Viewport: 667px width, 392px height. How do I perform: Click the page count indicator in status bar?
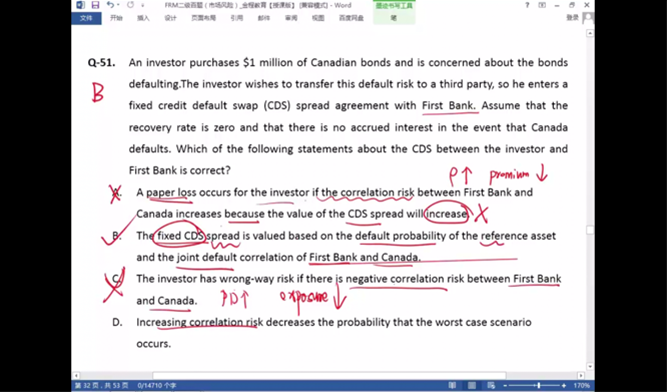click(x=101, y=385)
